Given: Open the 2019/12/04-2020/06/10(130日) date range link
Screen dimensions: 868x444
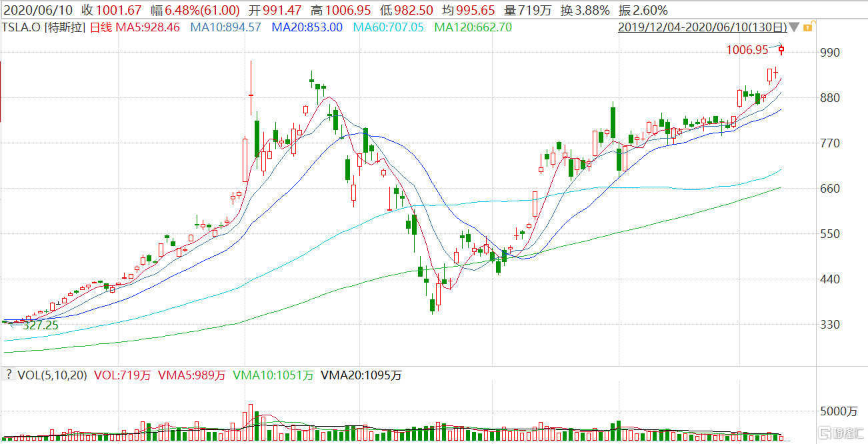Looking at the screenshot, I should pos(702,27).
